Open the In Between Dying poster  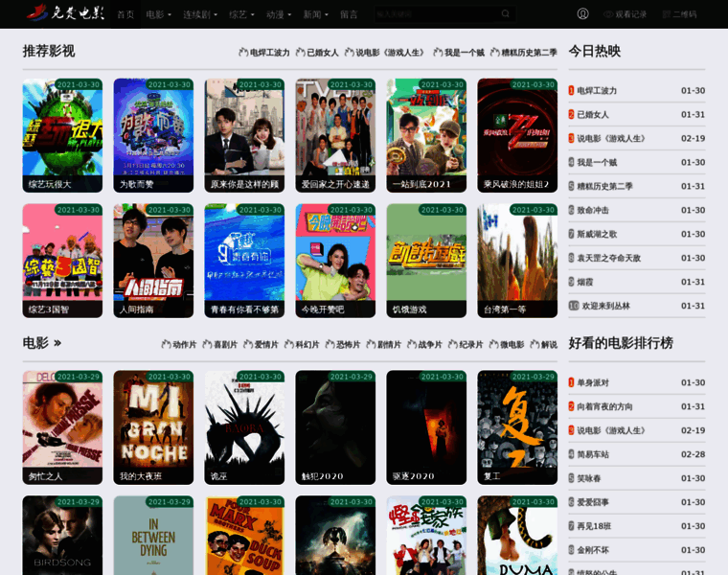pos(153,535)
